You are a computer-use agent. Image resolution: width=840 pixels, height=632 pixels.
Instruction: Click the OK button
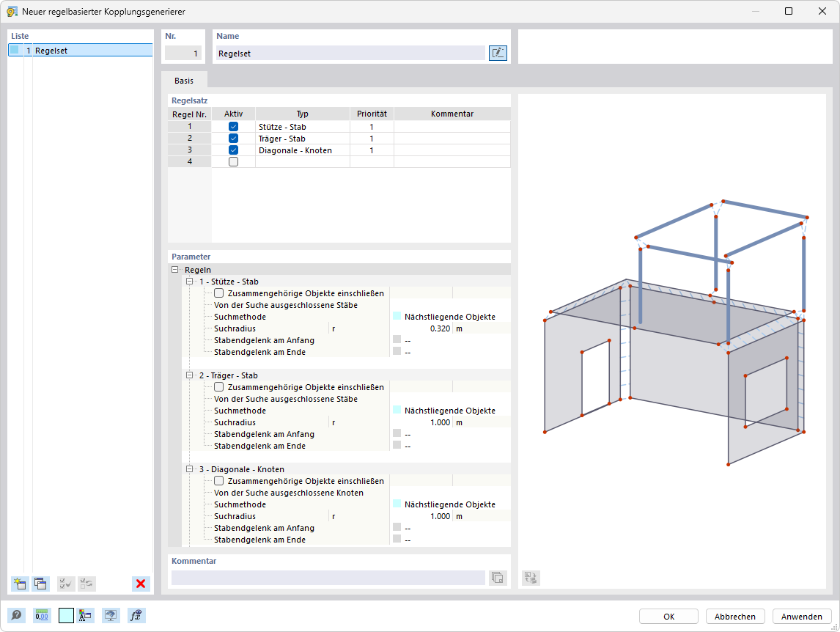(x=668, y=617)
